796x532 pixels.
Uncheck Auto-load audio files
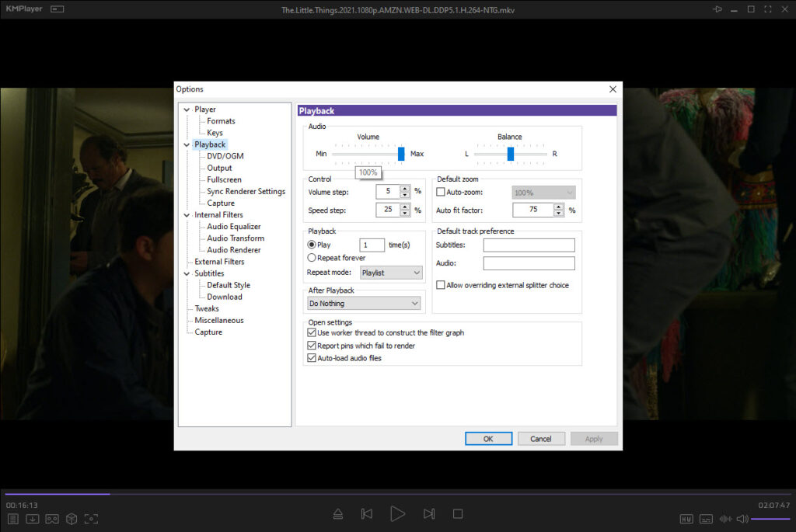tap(312, 358)
